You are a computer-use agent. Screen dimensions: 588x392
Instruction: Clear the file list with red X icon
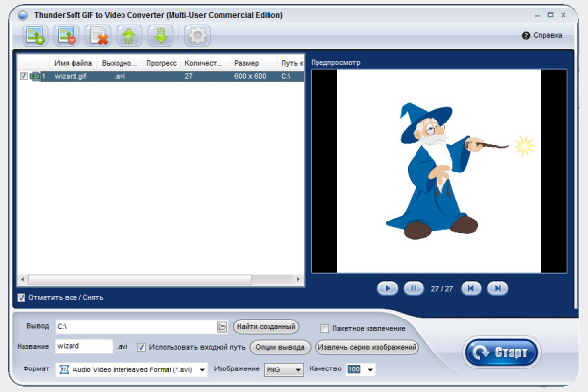(98, 36)
